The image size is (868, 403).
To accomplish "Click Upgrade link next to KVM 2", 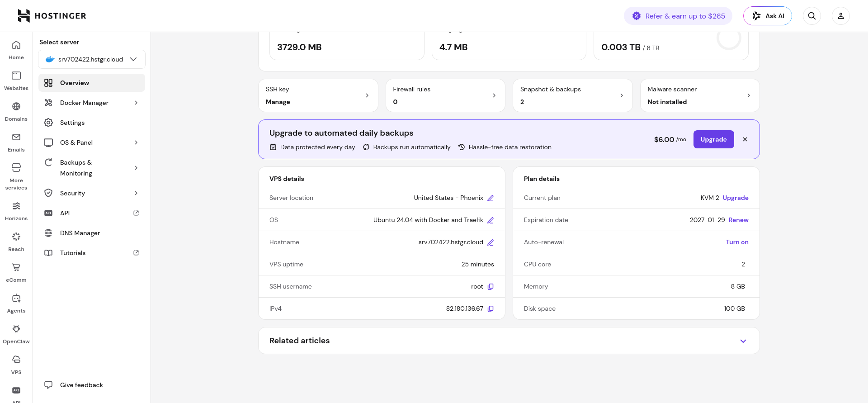I will (736, 198).
